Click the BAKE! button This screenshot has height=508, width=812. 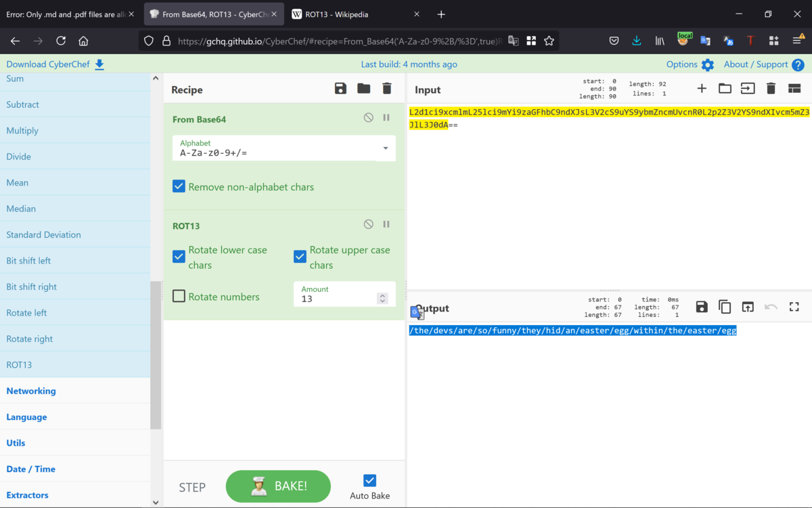click(278, 486)
